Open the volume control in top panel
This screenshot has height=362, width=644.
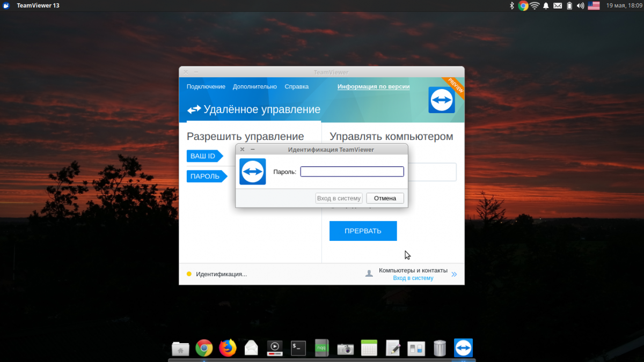(x=580, y=5)
